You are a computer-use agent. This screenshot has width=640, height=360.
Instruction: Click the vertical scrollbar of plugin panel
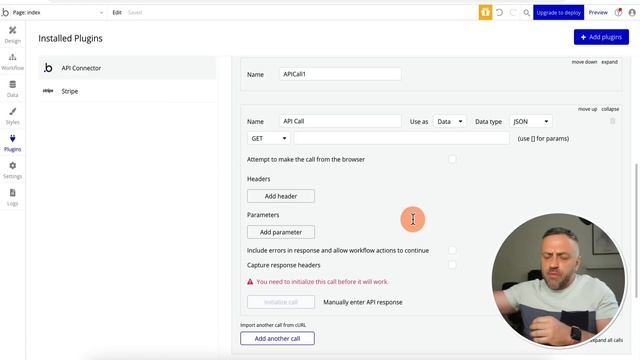(636, 231)
